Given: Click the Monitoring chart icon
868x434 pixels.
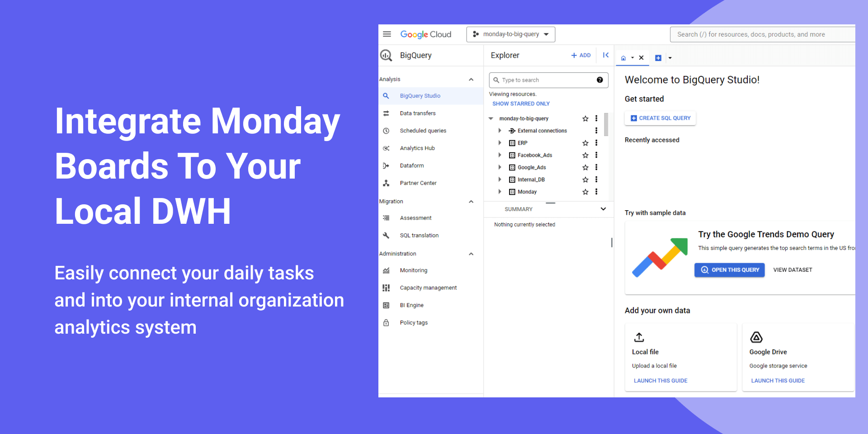Looking at the screenshot, I should point(386,270).
